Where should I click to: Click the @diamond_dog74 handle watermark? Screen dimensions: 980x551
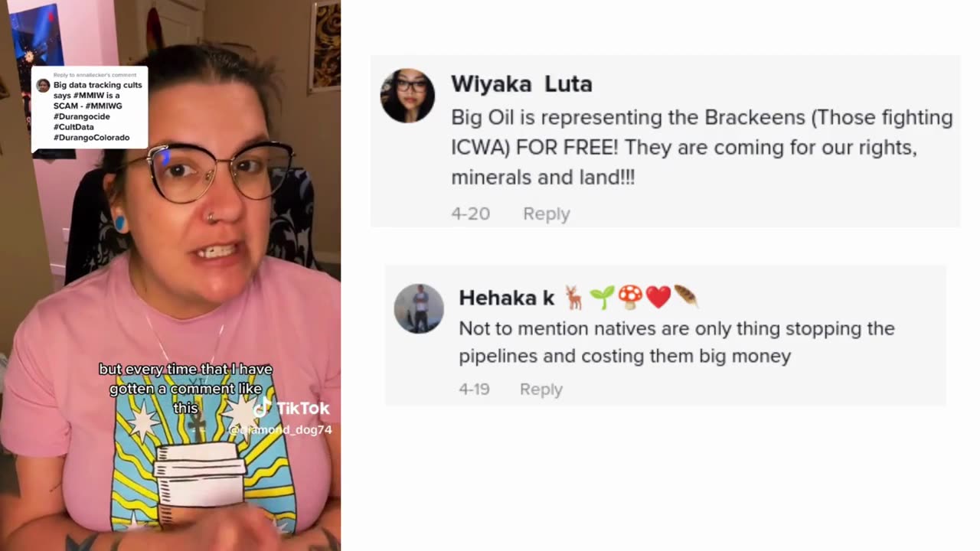[x=281, y=430]
